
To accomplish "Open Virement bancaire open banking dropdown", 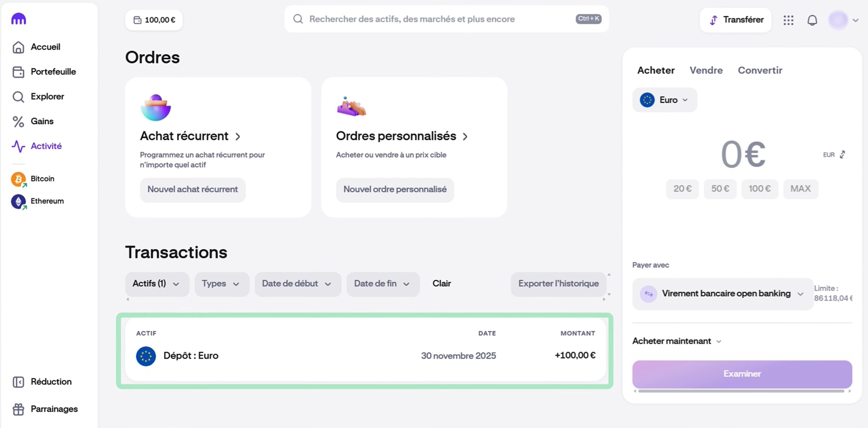I will click(x=723, y=294).
